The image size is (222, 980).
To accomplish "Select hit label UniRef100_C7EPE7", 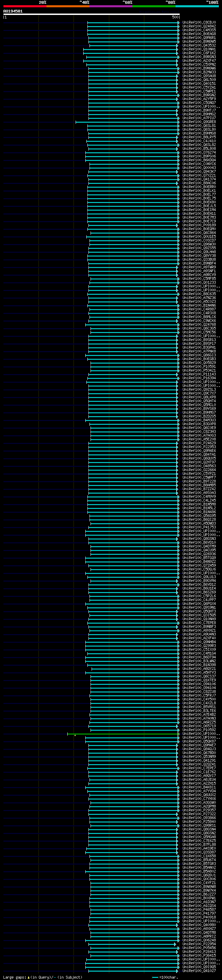I will click(199, 768).
